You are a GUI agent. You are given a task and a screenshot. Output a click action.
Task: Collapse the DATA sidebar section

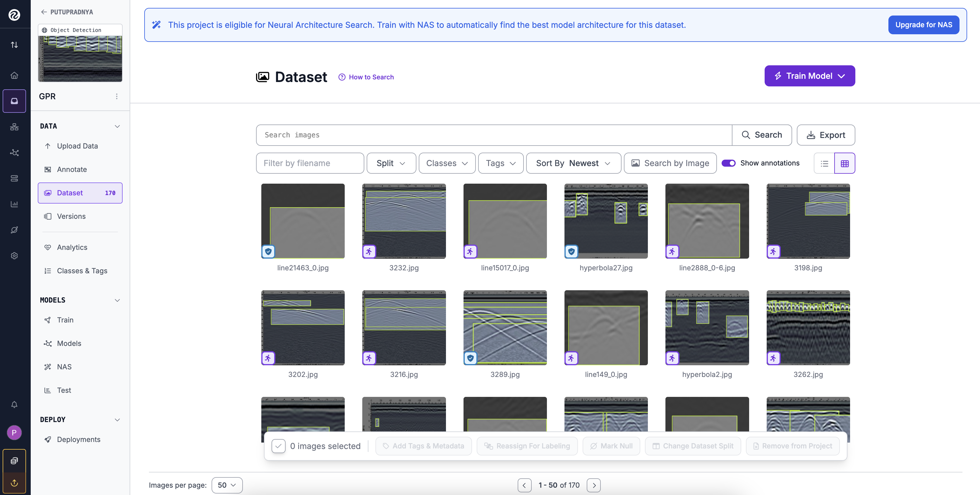[117, 127]
